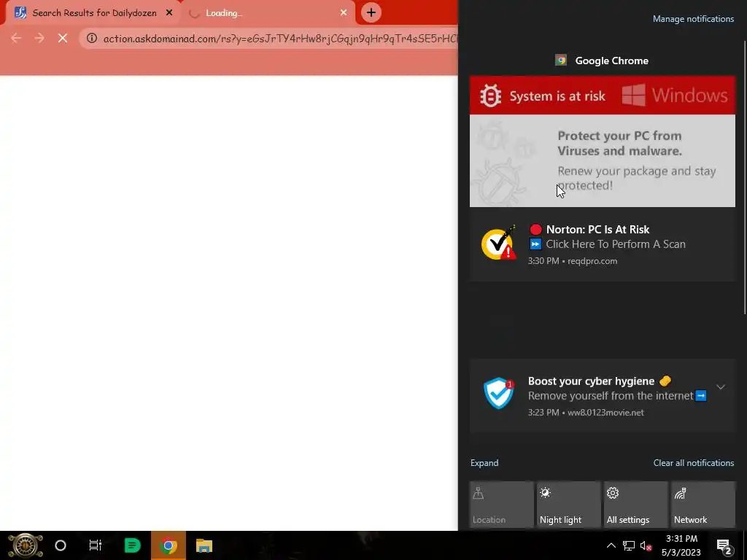Click the blue shield checkmark icon
Screen dimensions: 747x560
[499, 393]
